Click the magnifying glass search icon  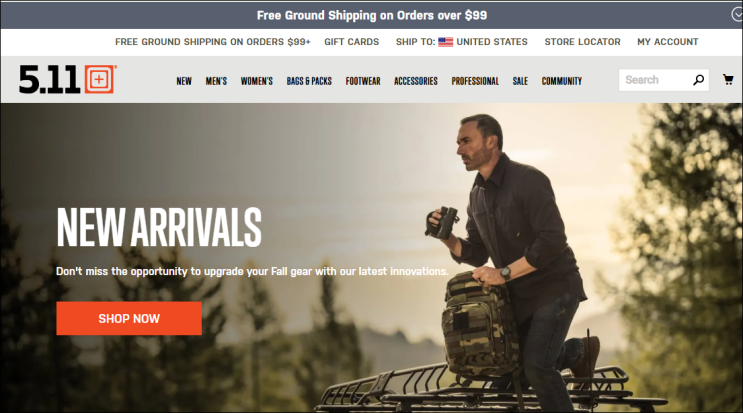pos(698,80)
